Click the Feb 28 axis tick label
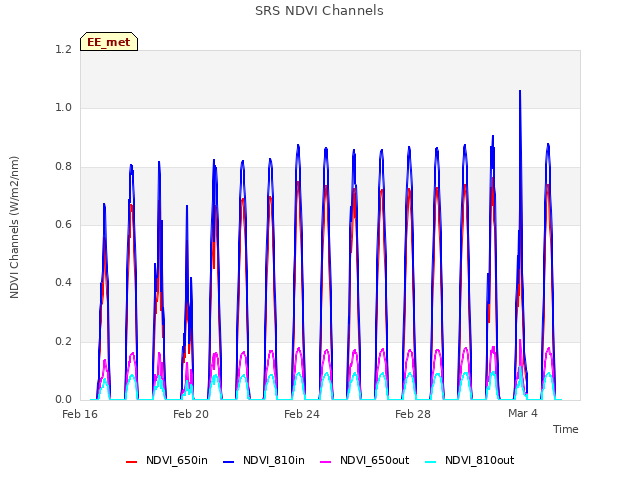This screenshot has height=480, width=640. tap(413, 414)
